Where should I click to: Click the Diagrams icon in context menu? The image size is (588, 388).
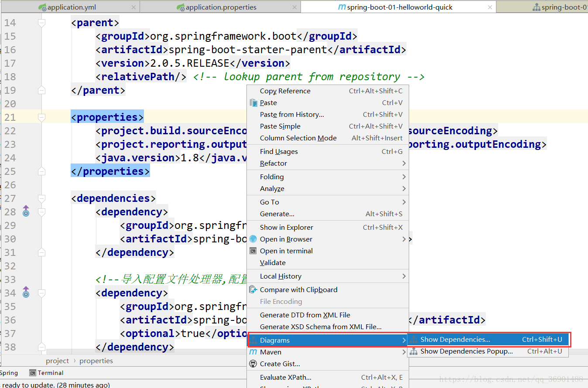click(253, 340)
